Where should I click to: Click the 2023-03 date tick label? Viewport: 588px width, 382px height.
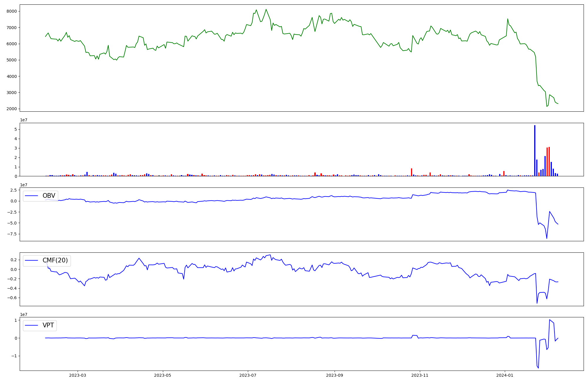tap(78, 375)
